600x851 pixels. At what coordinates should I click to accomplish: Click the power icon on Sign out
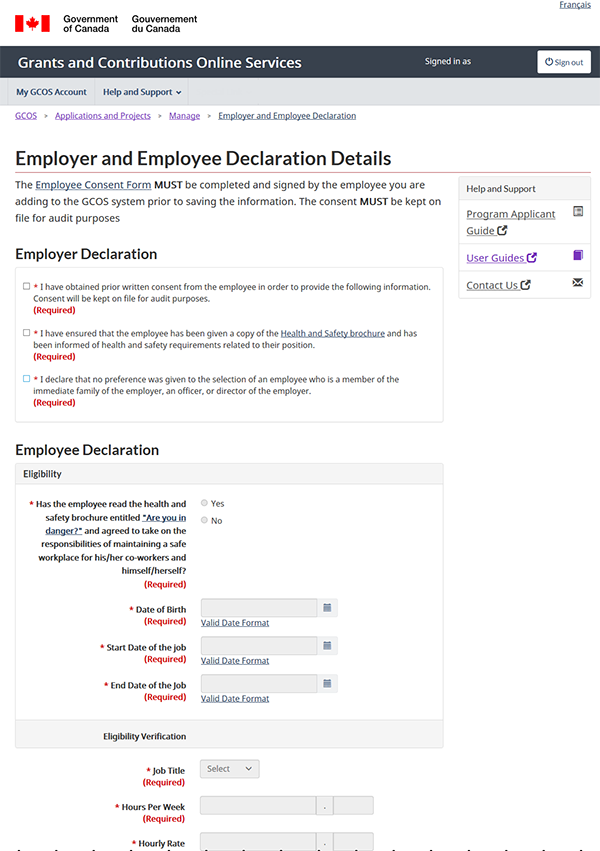click(547, 62)
